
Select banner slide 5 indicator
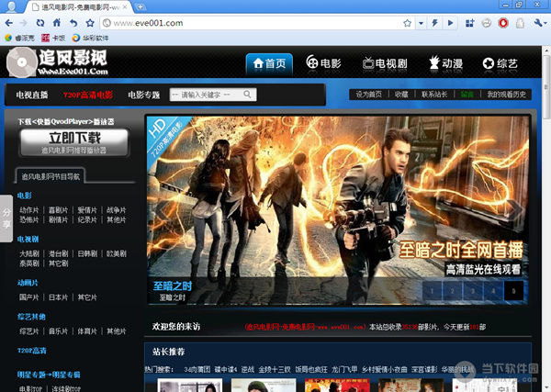(x=513, y=291)
